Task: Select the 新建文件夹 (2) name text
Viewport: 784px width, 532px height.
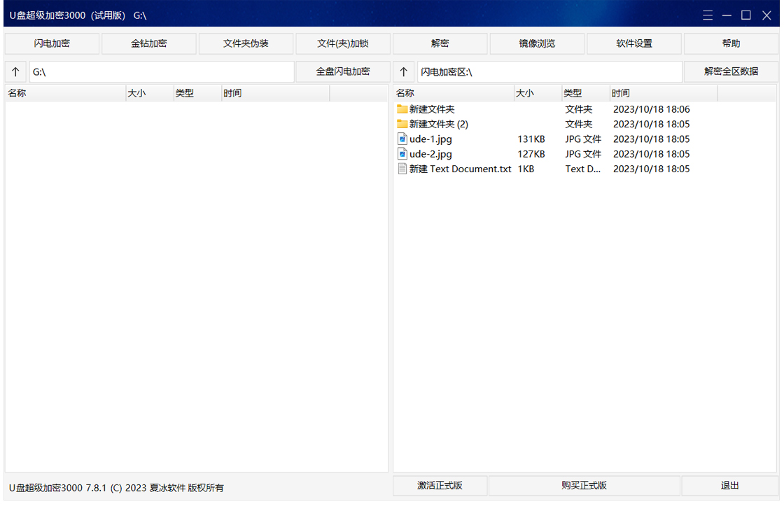Action: pos(439,124)
